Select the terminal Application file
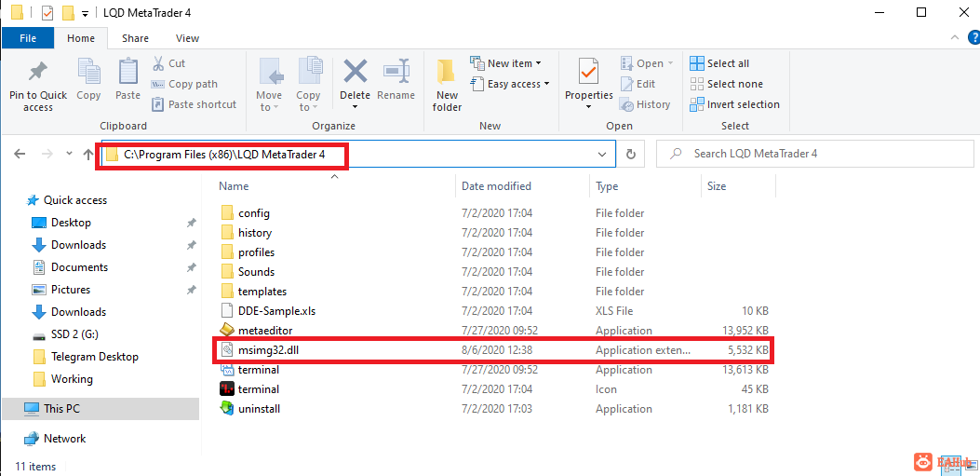Image resolution: width=980 pixels, height=476 pixels. click(494, 370)
